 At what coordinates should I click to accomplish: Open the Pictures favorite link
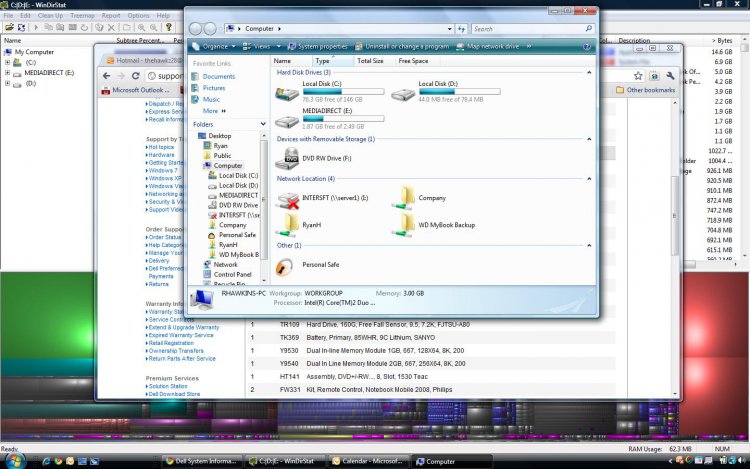pos(213,88)
